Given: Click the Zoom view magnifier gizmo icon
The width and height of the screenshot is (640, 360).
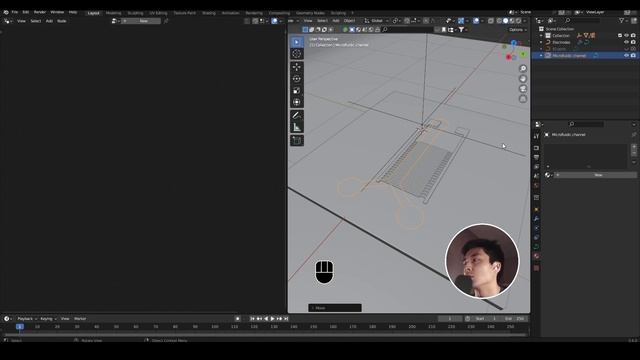Looking at the screenshot, I should 523,69.
